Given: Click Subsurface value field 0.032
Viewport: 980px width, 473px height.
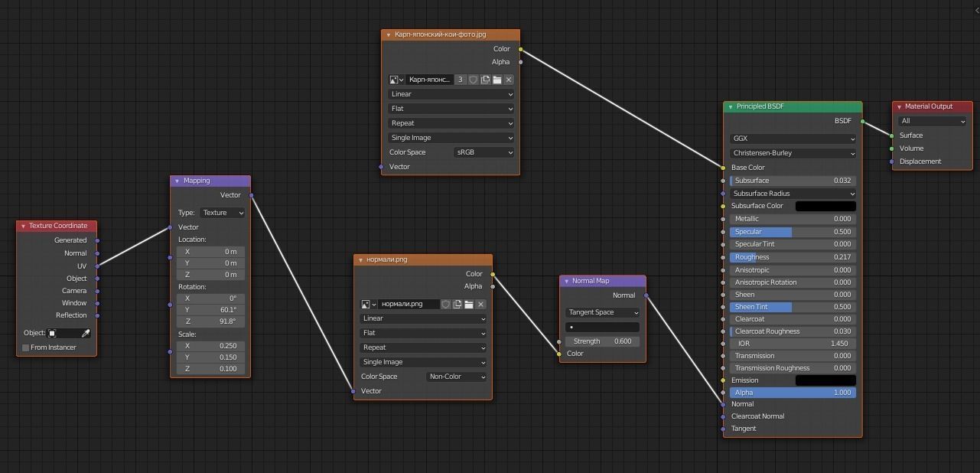Looking at the screenshot, I should point(793,181).
